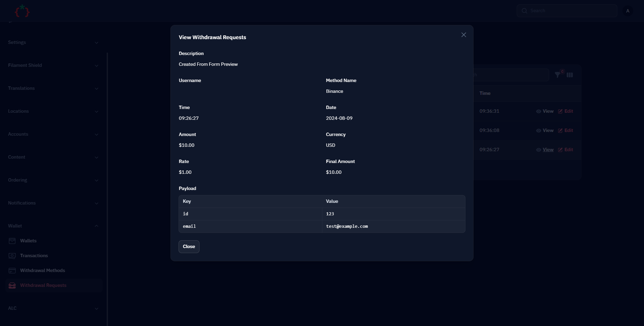This screenshot has width=644, height=326.
Task: Click the Final Amount value $10.00
Action: [x=334, y=172]
